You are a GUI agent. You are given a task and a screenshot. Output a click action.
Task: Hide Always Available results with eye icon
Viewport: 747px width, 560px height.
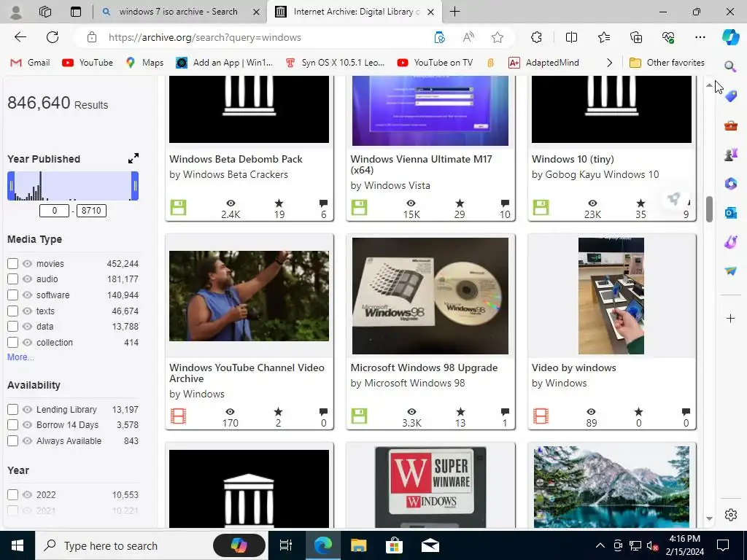tap(27, 440)
